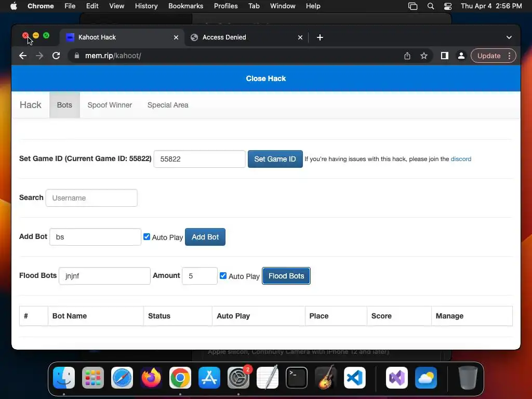
Task: Click the Hack brand label
Action: 30,105
